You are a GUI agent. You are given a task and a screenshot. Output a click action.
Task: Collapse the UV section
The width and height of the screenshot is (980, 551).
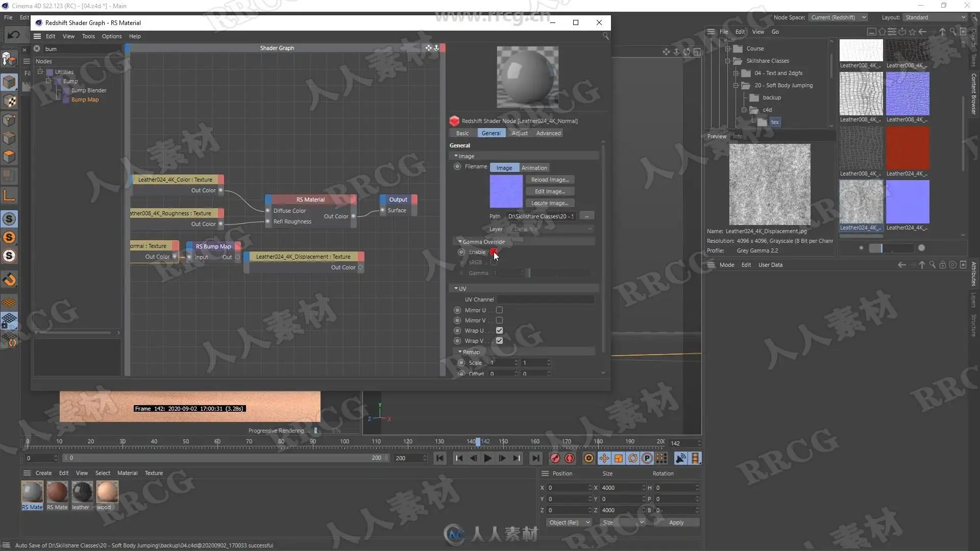456,289
